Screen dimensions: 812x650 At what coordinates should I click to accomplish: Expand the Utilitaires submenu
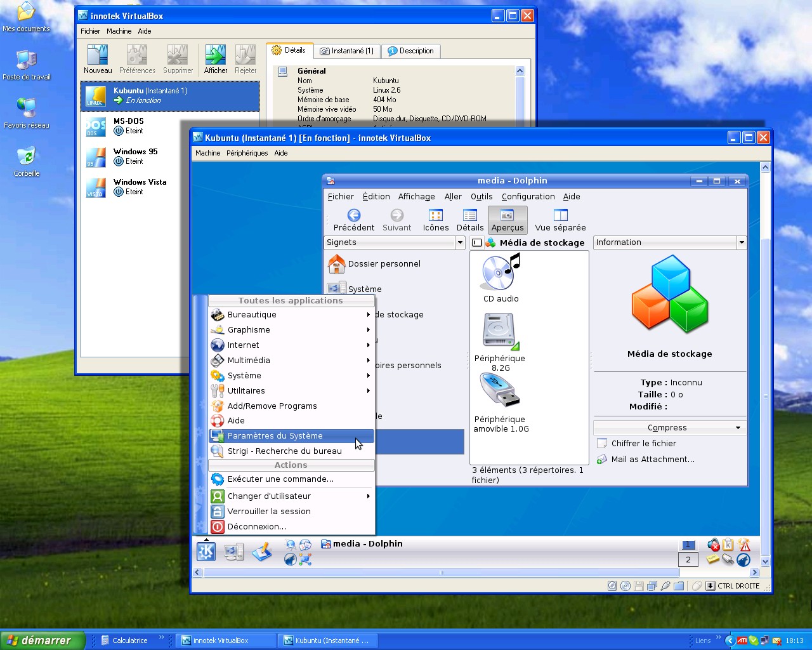point(291,391)
